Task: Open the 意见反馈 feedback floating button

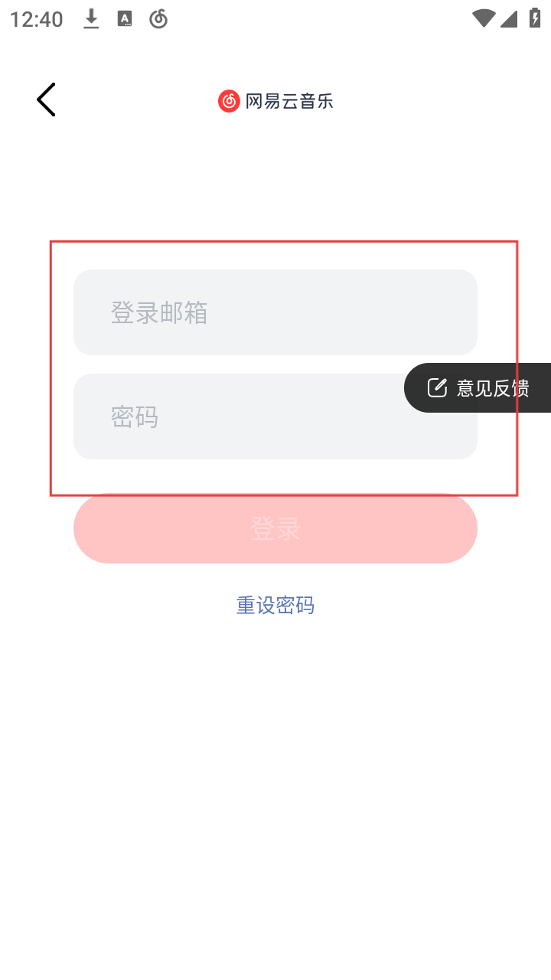Action: click(x=478, y=388)
